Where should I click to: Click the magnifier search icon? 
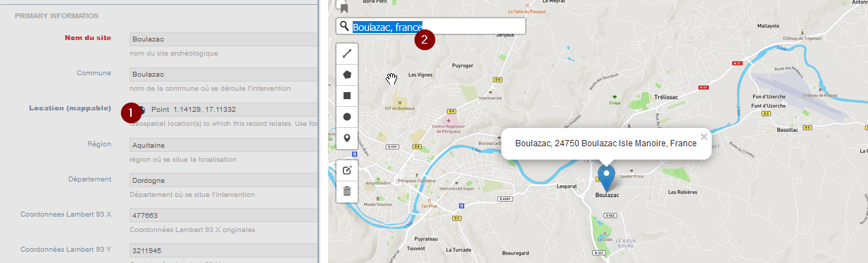344,27
